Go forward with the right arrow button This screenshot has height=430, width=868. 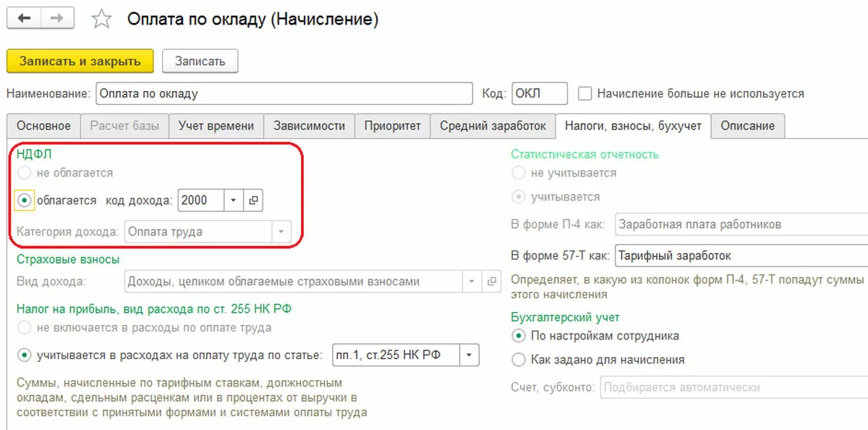point(58,19)
